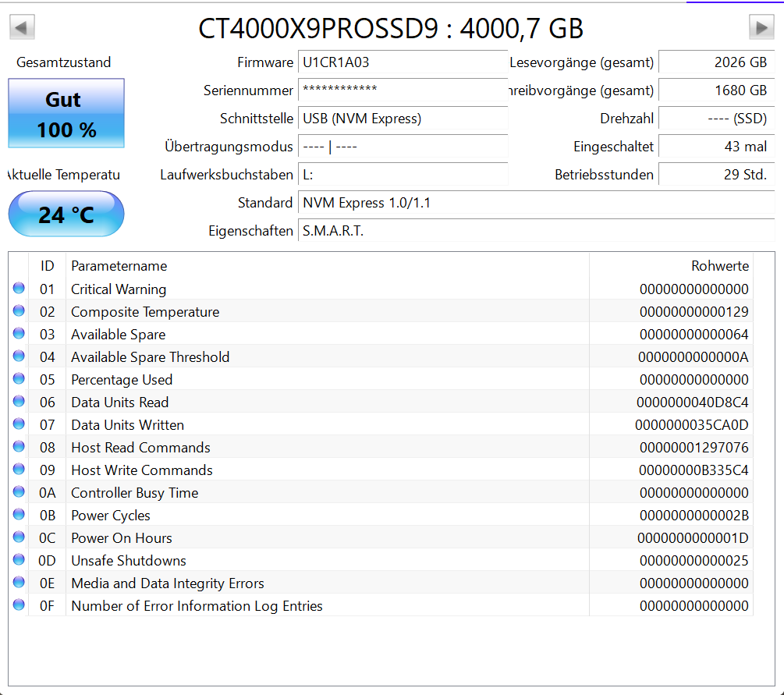Click the status dot for Error Information Log Entries
This screenshot has height=695, width=784.
point(19,605)
